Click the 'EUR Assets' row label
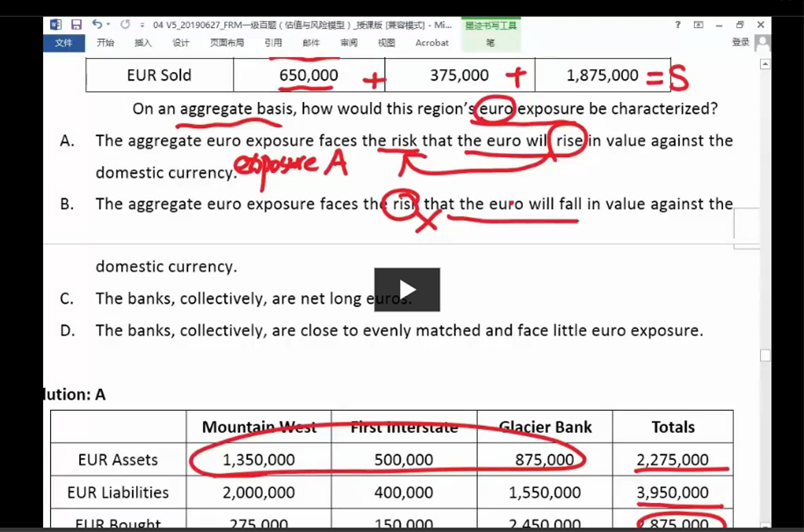Viewport: 804px width, 532px height. coord(118,460)
